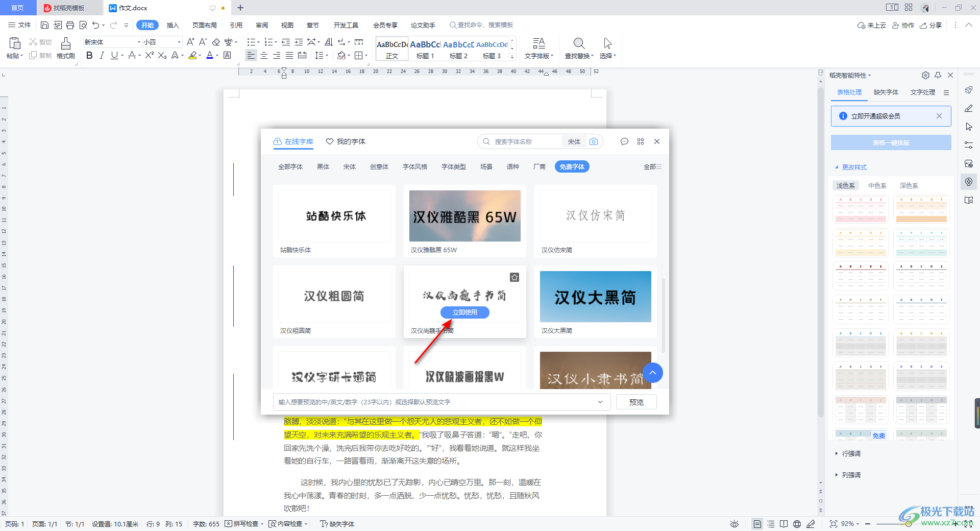Toggle the 拼写检查 status bar option
This screenshot has height=531, width=980.
244,524
